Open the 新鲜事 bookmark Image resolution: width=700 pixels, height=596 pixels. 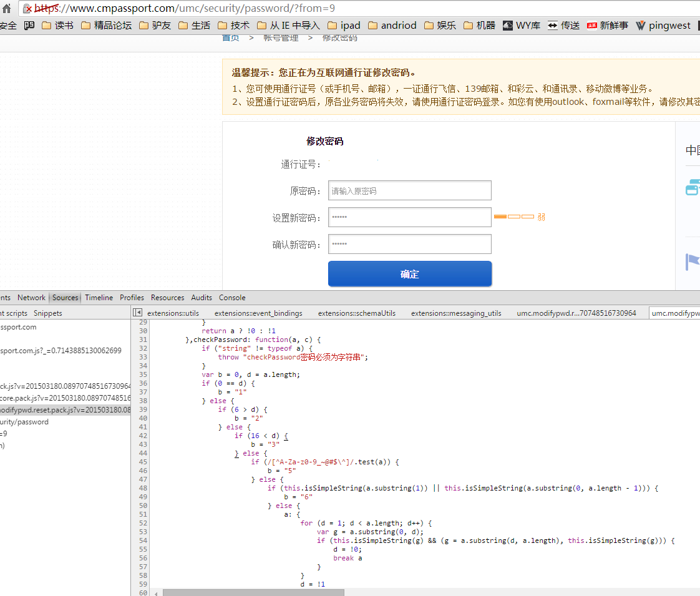pyautogui.click(x=608, y=26)
